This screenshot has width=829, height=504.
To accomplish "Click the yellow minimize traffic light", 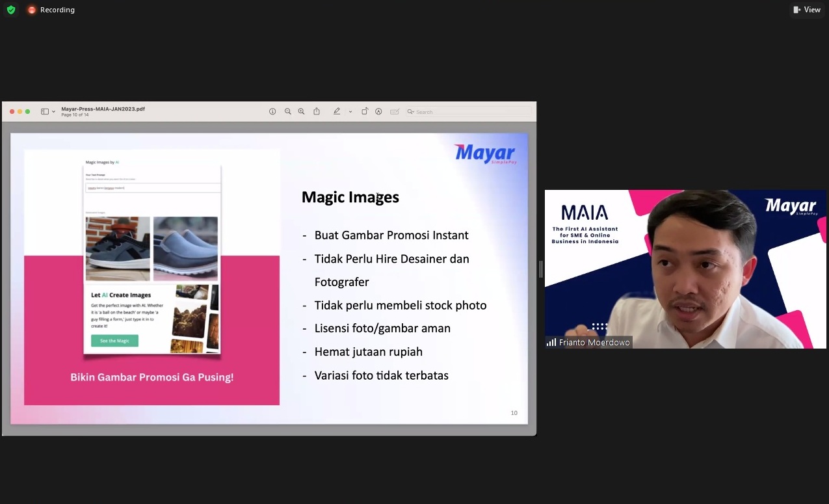I will tap(20, 111).
